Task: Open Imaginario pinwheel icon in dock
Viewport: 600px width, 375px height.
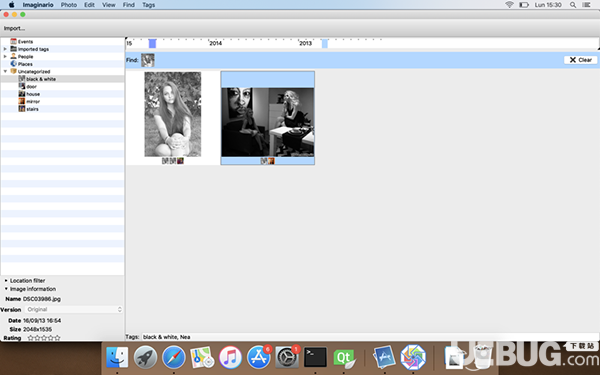Action: point(413,357)
